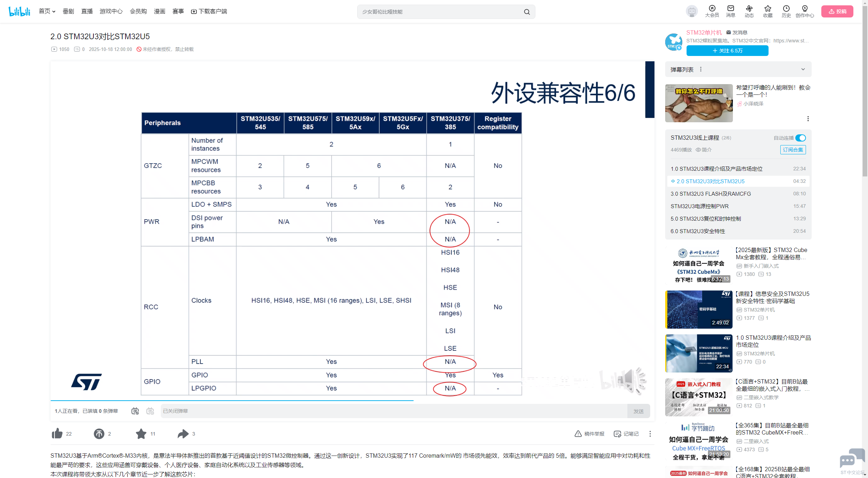Click 订阅合集 subscribe button

point(793,150)
